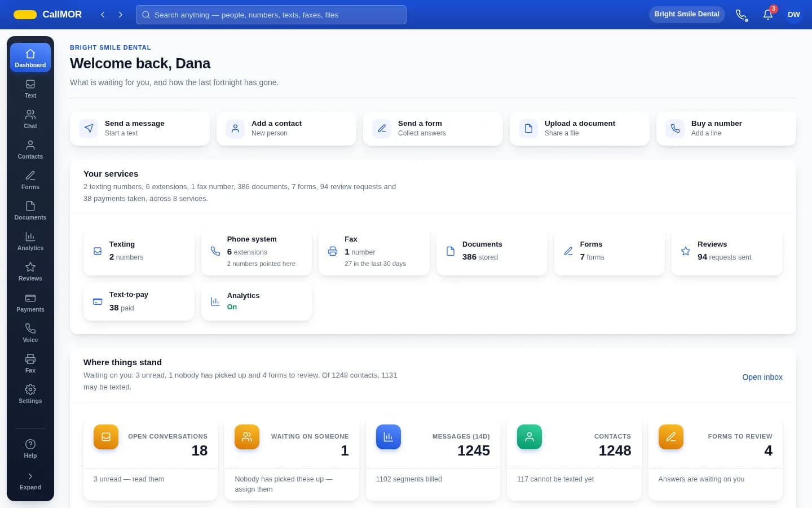
Task: Click the Contacts count 1248
Action: pyautogui.click(x=615, y=450)
